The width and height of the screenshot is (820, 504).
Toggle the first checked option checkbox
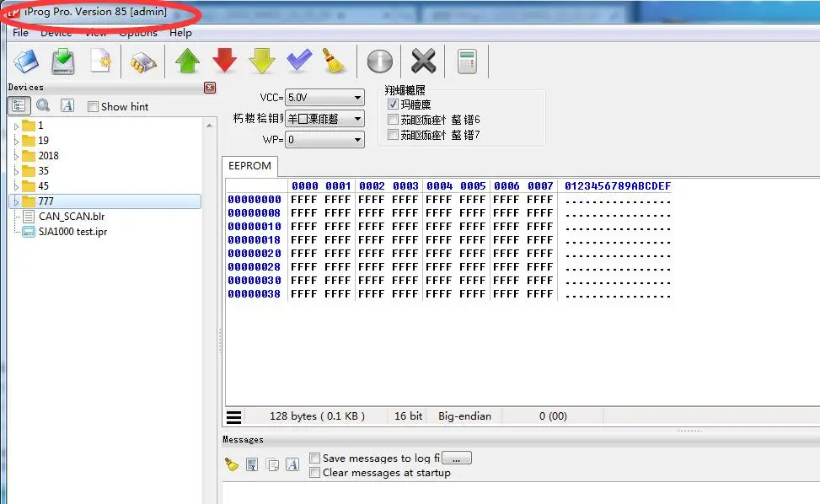(x=393, y=104)
